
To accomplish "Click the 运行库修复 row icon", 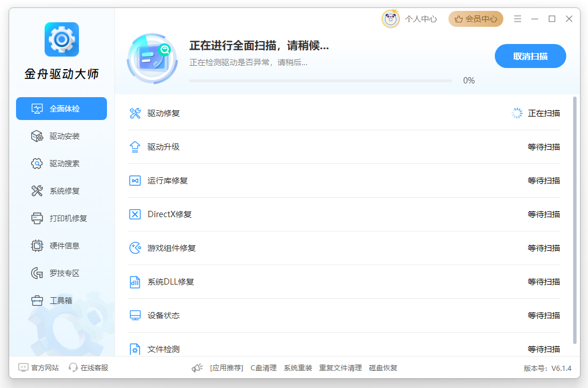I will [135, 181].
